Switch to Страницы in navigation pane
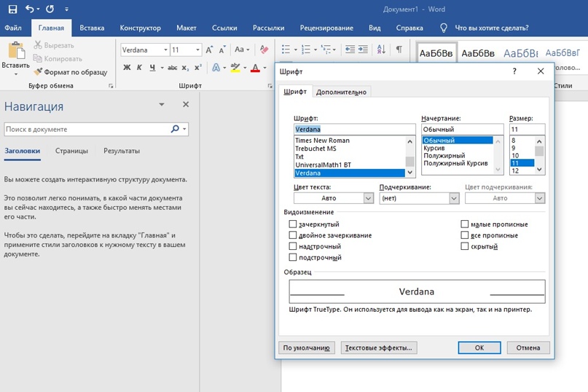This screenshot has height=392, width=588. (71, 151)
